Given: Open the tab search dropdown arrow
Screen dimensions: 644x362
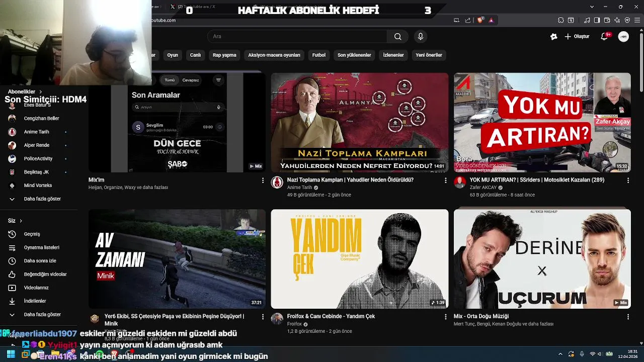Looking at the screenshot, I should (x=592, y=7).
